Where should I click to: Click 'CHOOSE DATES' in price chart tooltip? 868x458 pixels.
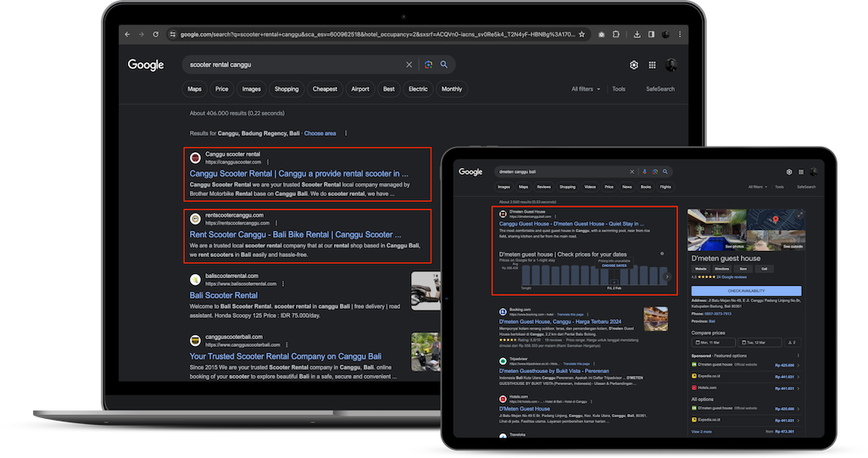614,265
